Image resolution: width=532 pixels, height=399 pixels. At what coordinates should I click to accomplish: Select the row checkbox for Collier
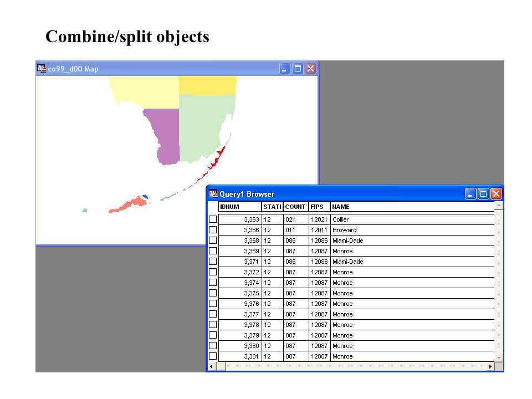coord(213,219)
